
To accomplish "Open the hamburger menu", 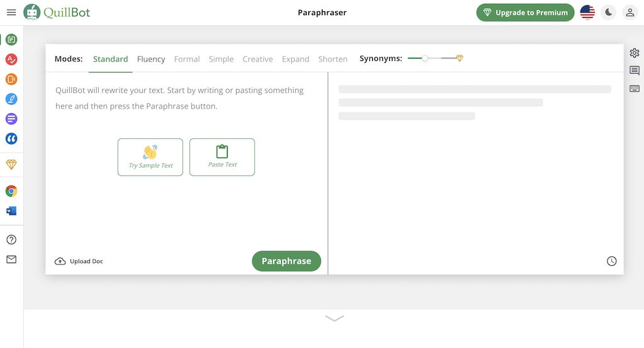I will click(x=11, y=13).
